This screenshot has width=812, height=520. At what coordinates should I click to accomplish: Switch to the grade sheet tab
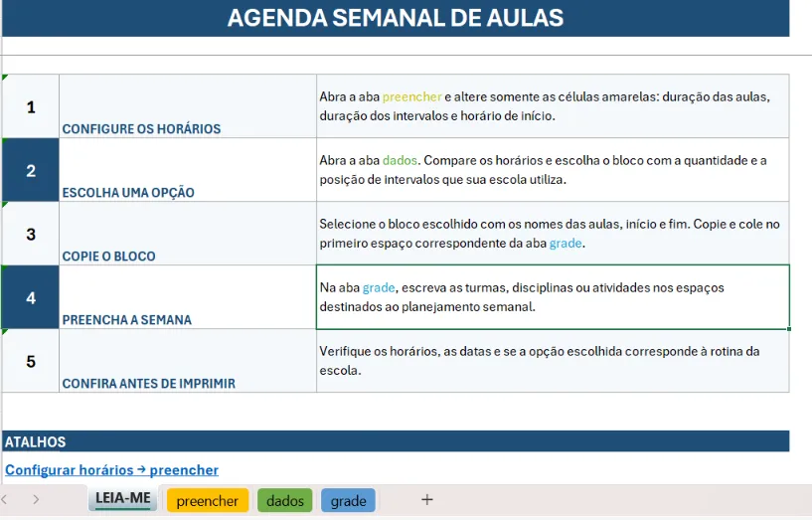point(348,501)
